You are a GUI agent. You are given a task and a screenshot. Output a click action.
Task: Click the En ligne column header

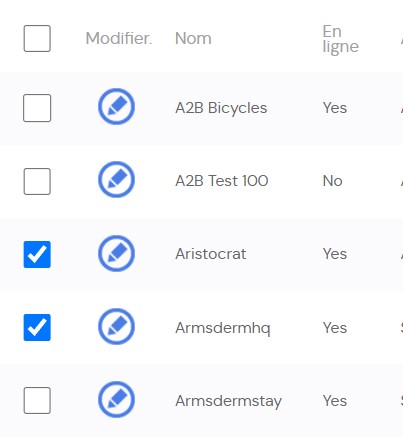[340, 39]
